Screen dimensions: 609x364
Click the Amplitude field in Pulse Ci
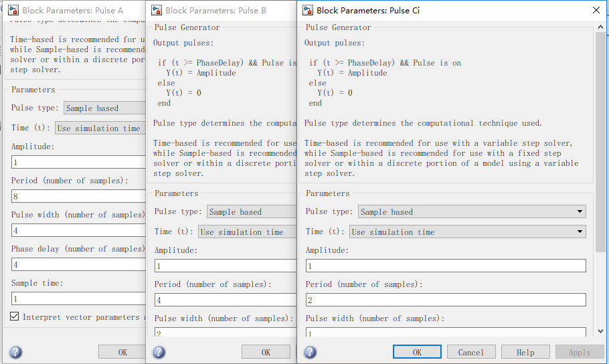tap(446, 266)
